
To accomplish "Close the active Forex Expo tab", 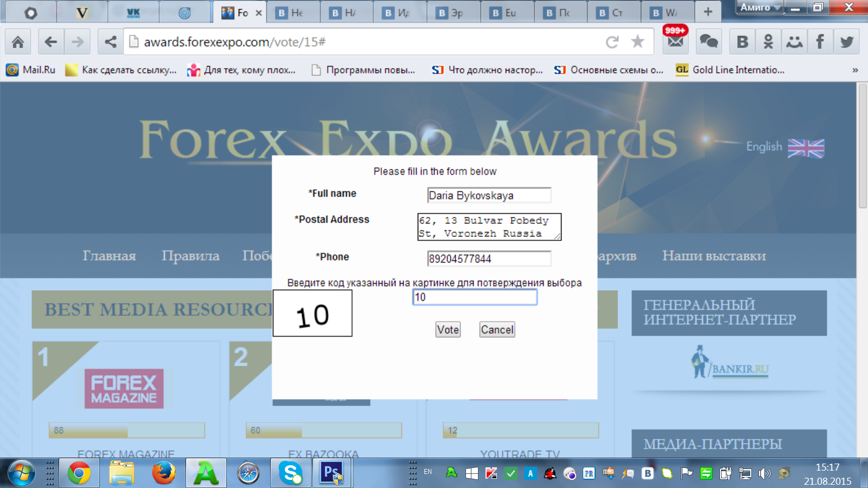I will (259, 13).
